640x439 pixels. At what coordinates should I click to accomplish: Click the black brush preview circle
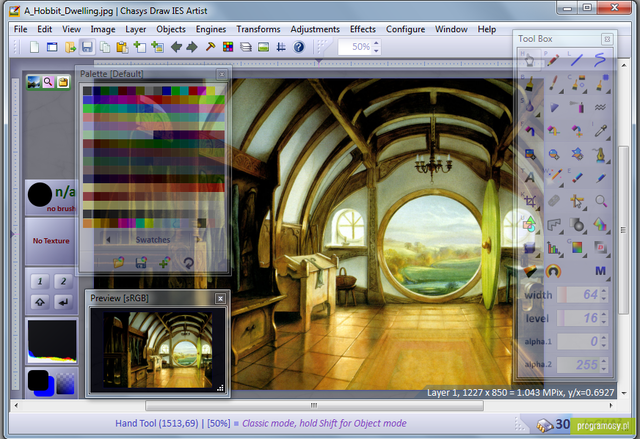click(40, 195)
